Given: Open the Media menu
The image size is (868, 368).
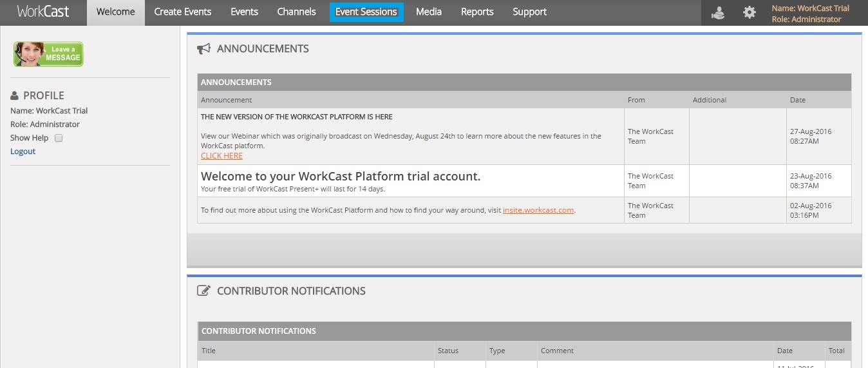Looking at the screenshot, I should [x=429, y=12].
